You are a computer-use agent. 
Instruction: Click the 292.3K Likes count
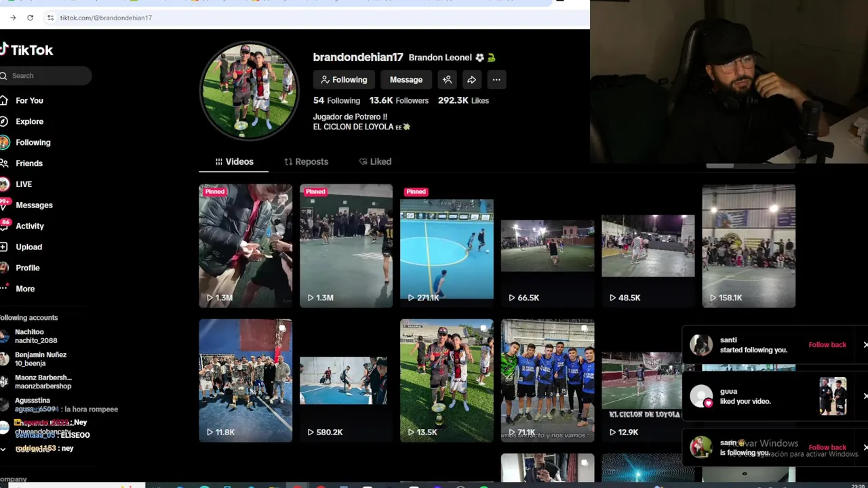463,100
